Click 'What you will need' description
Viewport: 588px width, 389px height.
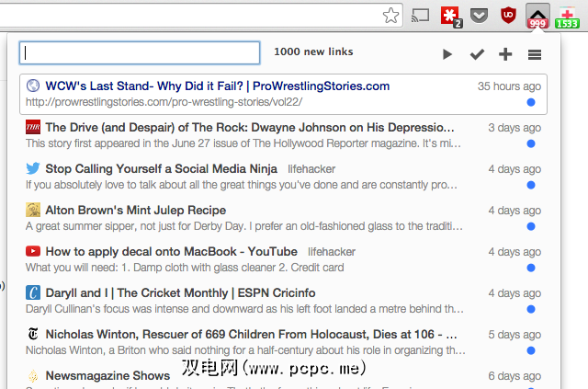coord(185,268)
